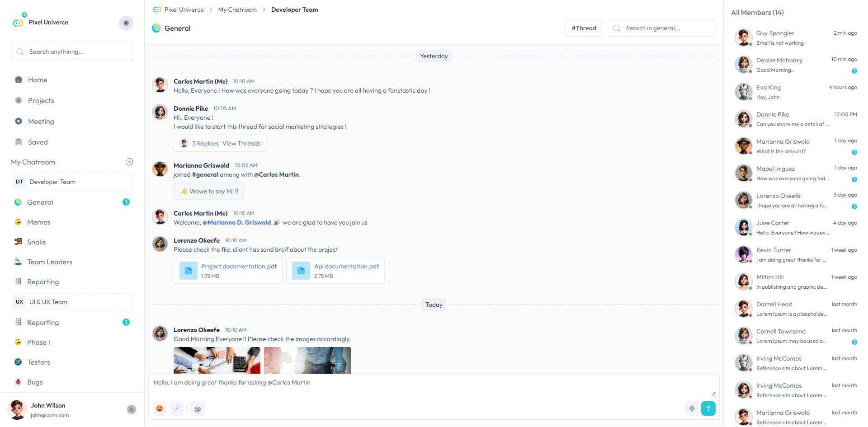Click the Pixel Univerce logo icon
The width and height of the screenshot is (868, 427).
(x=18, y=23)
